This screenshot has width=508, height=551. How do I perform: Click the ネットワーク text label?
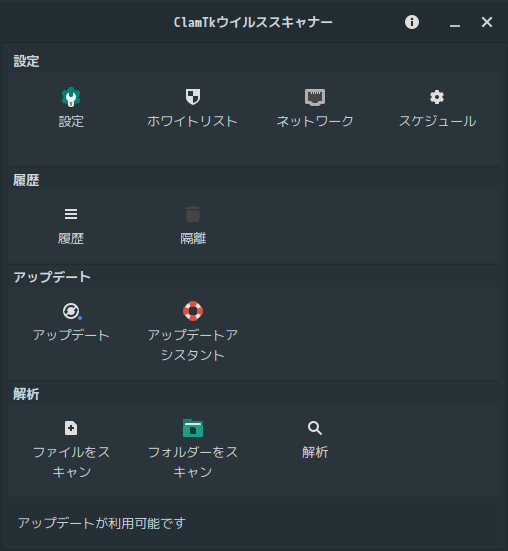[x=315, y=122]
